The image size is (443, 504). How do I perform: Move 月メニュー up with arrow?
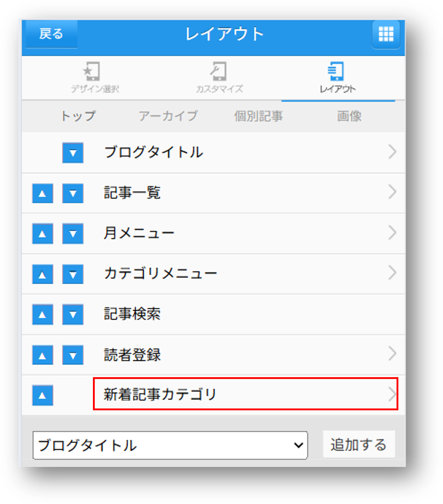click(43, 234)
